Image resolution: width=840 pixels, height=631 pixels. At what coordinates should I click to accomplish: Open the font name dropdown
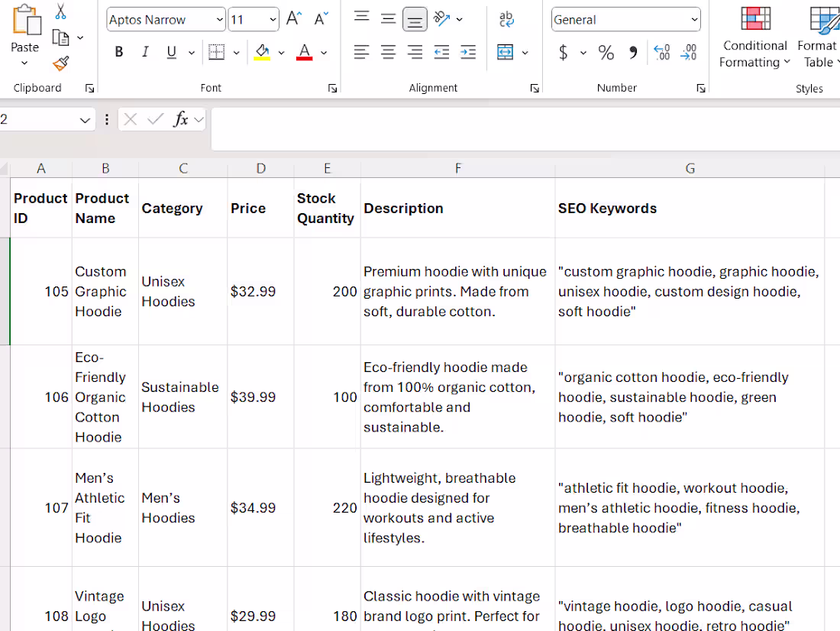(x=220, y=19)
